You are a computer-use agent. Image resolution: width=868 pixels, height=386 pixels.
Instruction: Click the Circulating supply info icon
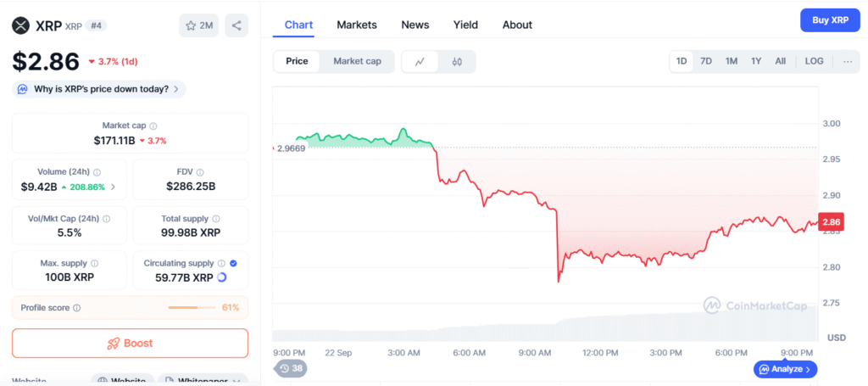221,263
